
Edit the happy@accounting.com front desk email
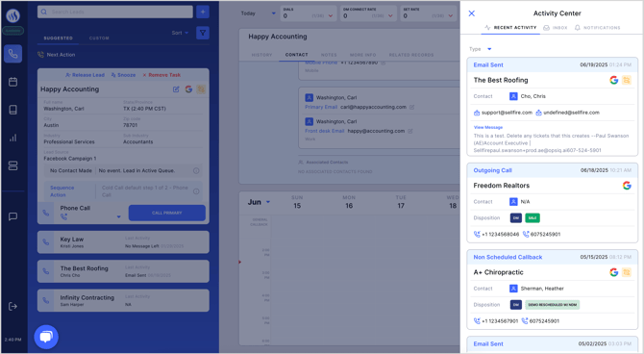(x=409, y=131)
